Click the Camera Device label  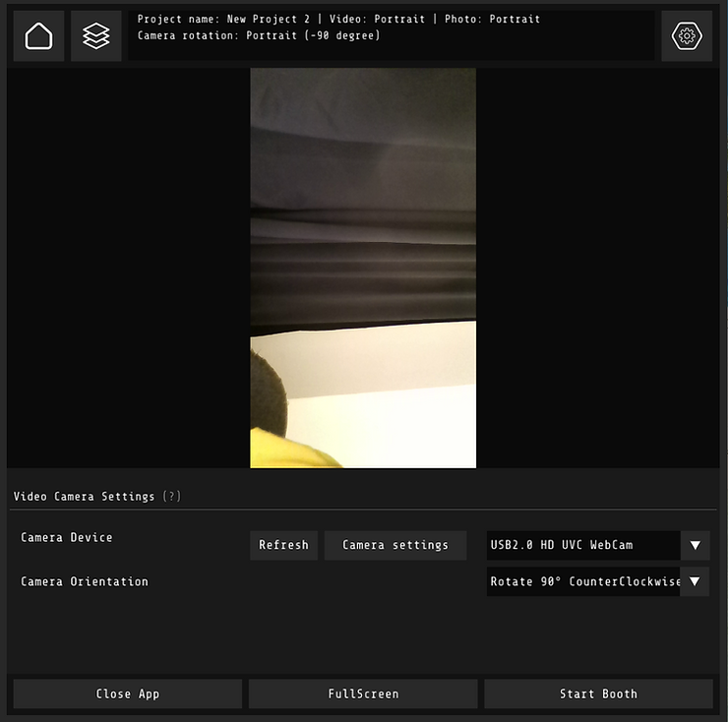click(67, 538)
